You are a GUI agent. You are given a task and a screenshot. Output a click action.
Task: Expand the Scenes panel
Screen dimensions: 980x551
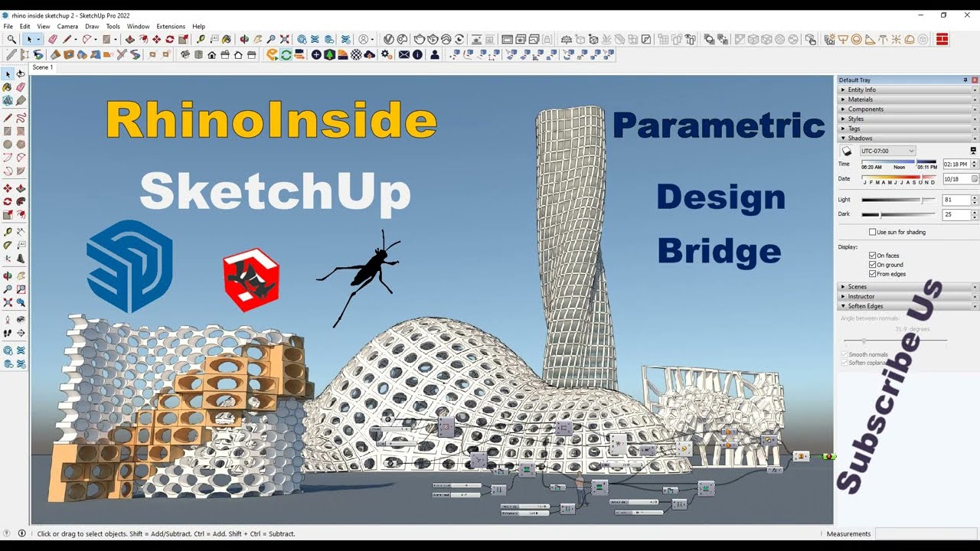tap(904, 287)
